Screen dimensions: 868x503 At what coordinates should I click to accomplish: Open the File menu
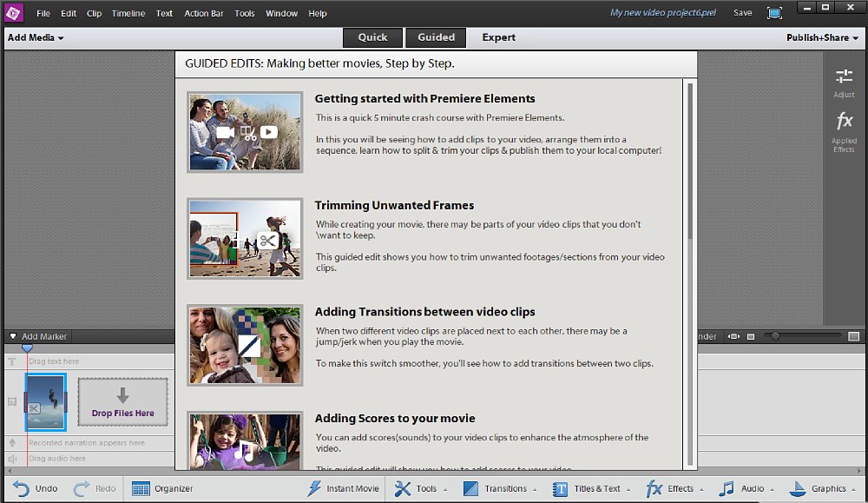[43, 13]
